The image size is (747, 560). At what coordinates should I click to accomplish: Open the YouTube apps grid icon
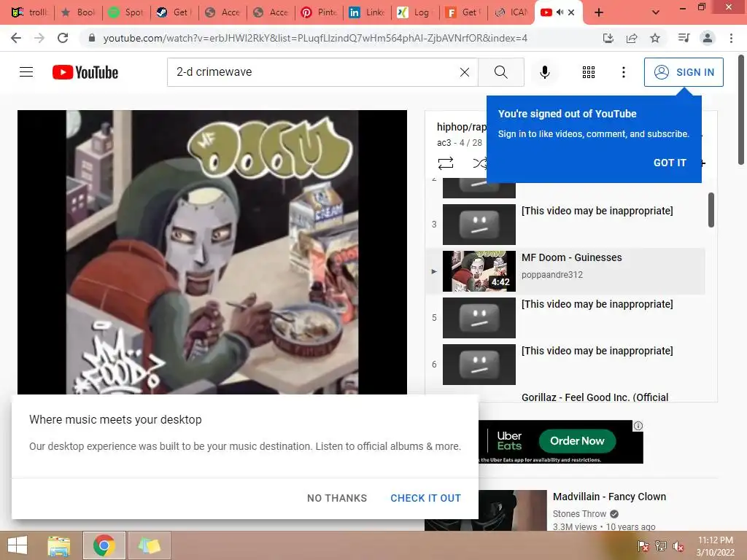click(x=589, y=72)
